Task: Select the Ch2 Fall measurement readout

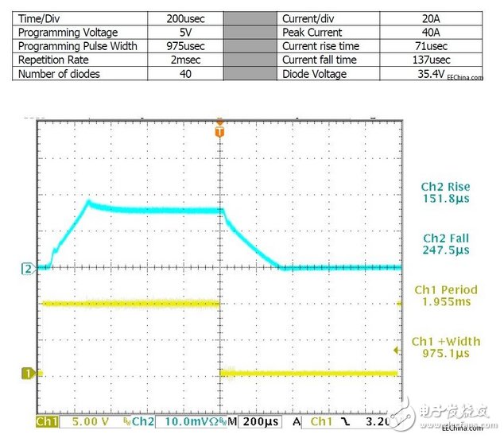Action: 446,243
